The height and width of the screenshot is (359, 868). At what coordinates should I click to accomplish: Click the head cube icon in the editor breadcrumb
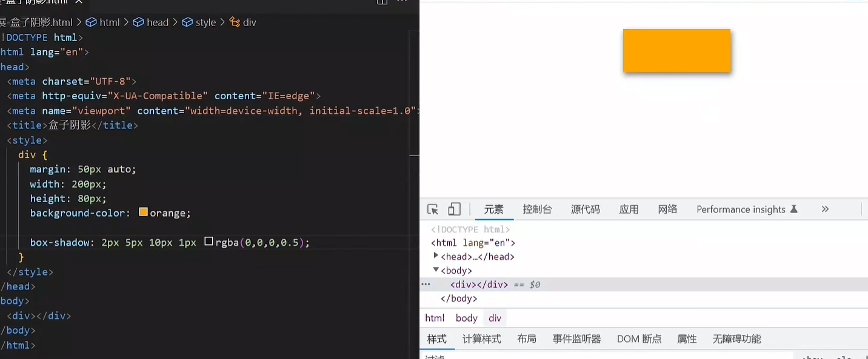click(x=138, y=22)
